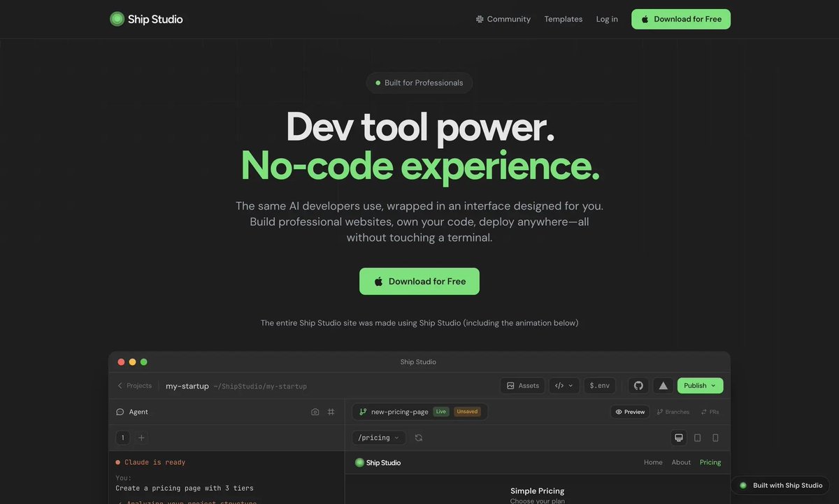Open the $.env environment file
The image size is (839, 504).
pyautogui.click(x=599, y=385)
